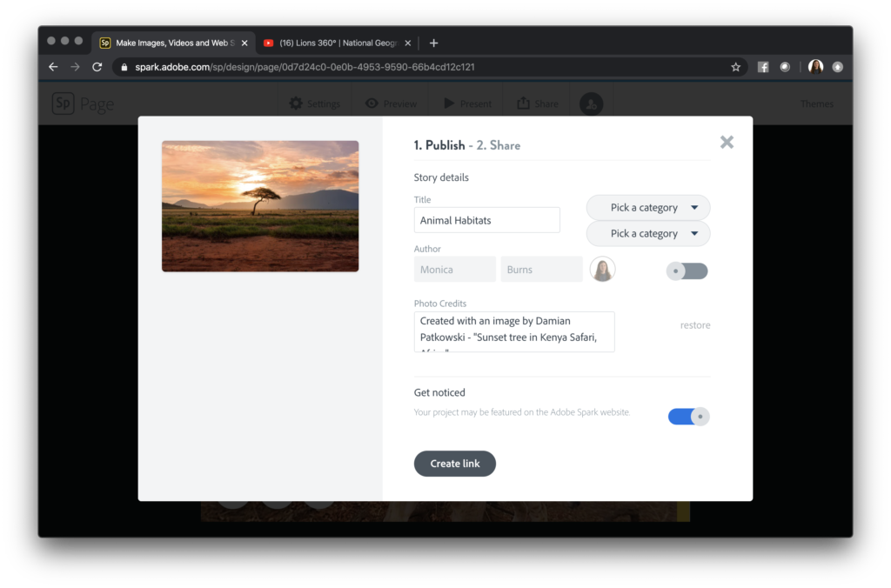Open the second Pick a category dropdown

(x=647, y=233)
